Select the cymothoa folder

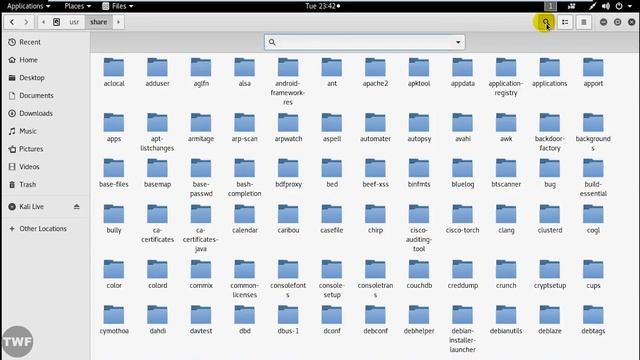click(114, 320)
